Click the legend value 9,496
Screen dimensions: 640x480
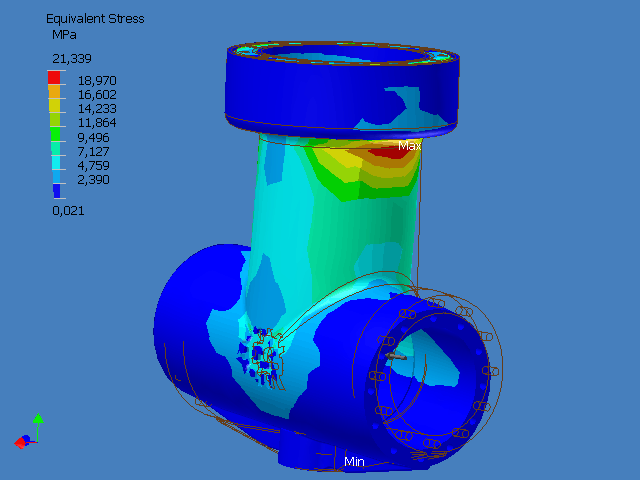coord(93,138)
